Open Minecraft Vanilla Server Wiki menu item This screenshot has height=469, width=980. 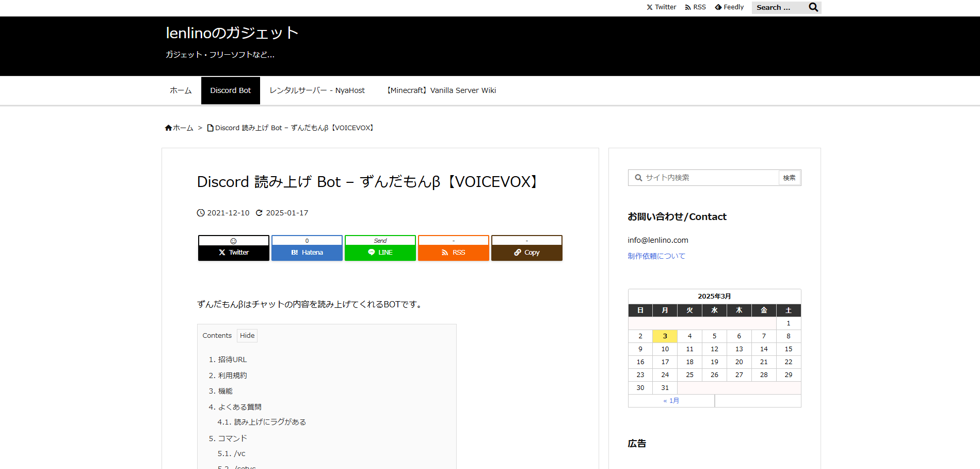click(x=441, y=90)
